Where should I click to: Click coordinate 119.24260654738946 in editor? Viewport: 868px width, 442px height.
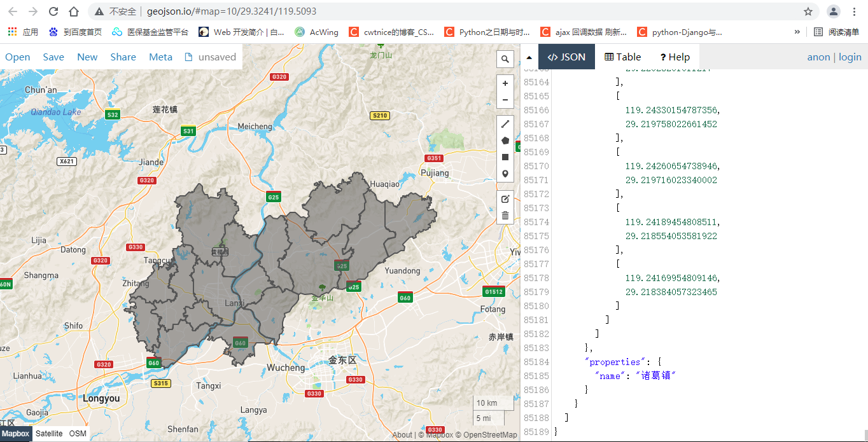click(672, 166)
